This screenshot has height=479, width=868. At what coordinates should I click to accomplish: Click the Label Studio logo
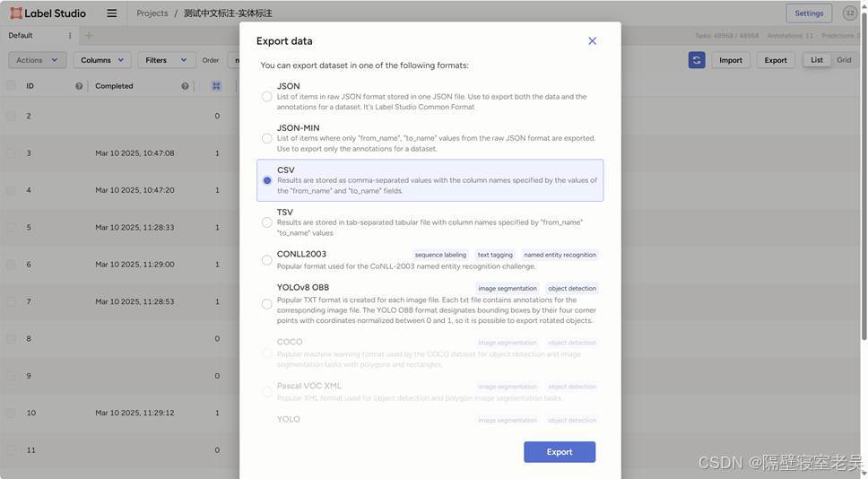[x=48, y=13]
